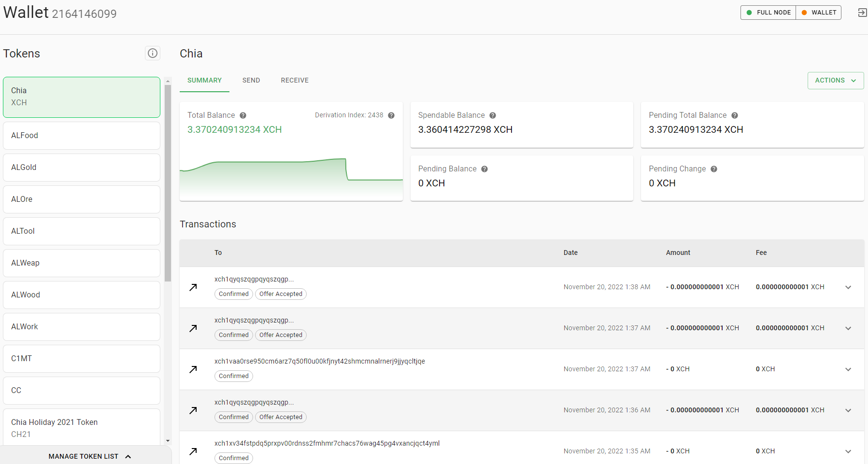Click the FULL NODE status indicator
Viewport: 868px width, 464px height.
768,12
